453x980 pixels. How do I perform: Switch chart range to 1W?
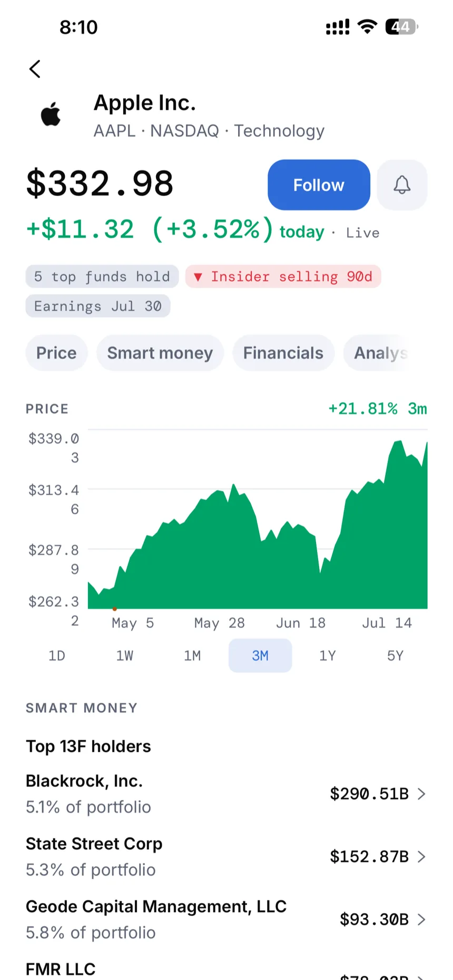point(125,655)
